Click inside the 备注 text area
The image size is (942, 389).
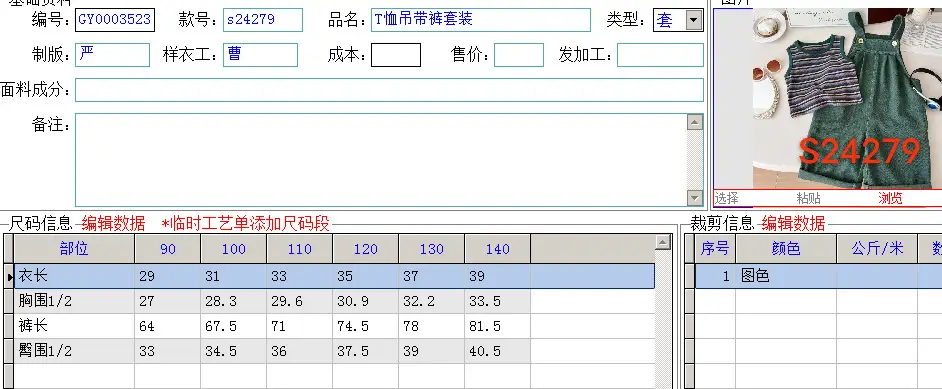[x=381, y=160]
